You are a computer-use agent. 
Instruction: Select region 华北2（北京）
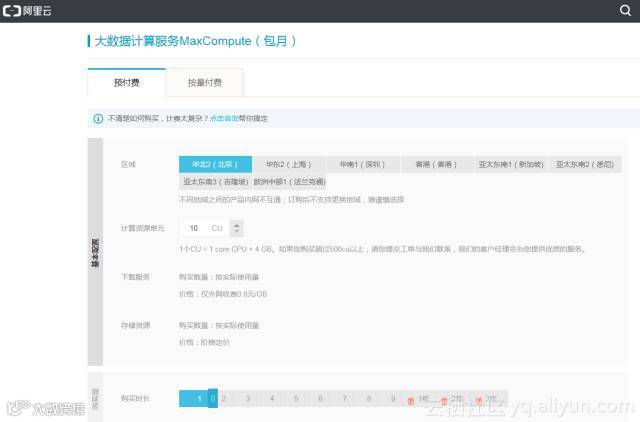(x=215, y=164)
